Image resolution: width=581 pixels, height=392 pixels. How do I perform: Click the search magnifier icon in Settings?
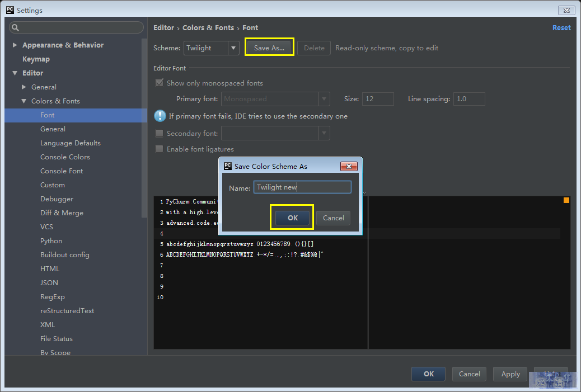point(15,27)
